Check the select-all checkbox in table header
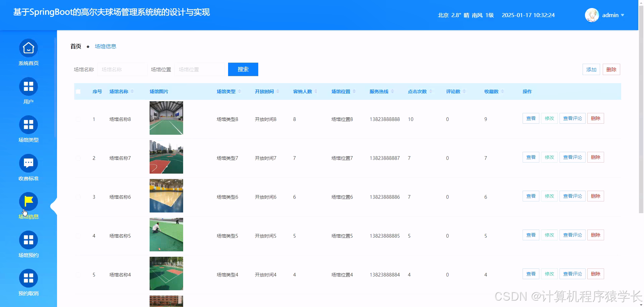644x307 pixels. (x=78, y=91)
